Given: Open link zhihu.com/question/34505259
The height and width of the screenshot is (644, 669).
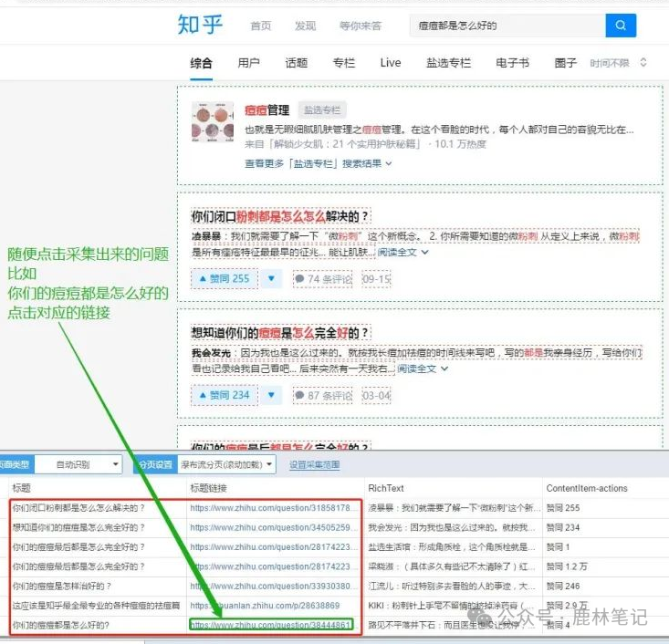Looking at the screenshot, I should tap(273, 527).
